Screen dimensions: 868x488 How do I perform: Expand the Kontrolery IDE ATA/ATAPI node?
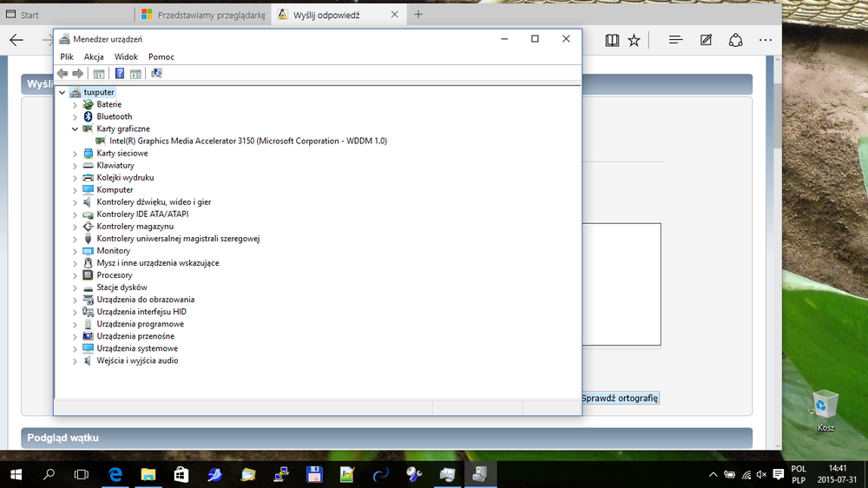75,214
